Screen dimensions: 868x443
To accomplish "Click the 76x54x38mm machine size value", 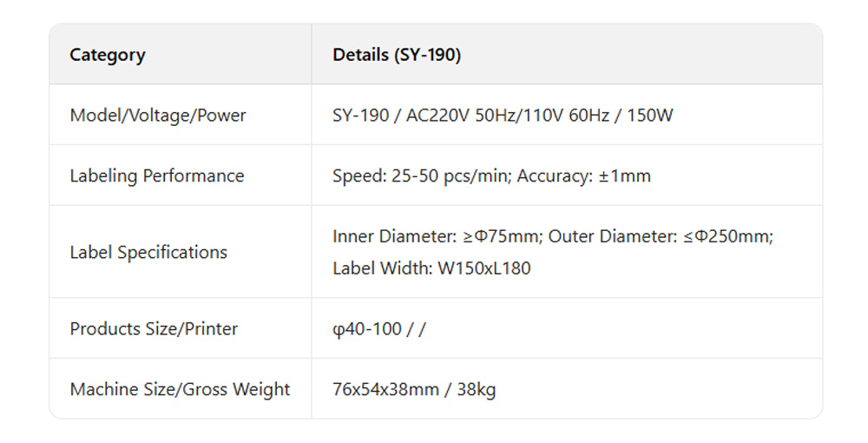I will pyautogui.click(x=385, y=389).
